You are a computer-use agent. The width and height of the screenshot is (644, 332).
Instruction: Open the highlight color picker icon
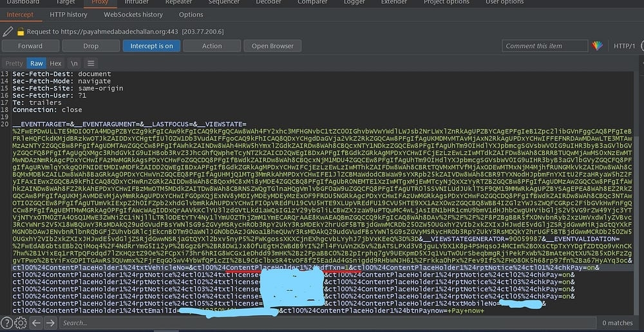click(598, 46)
